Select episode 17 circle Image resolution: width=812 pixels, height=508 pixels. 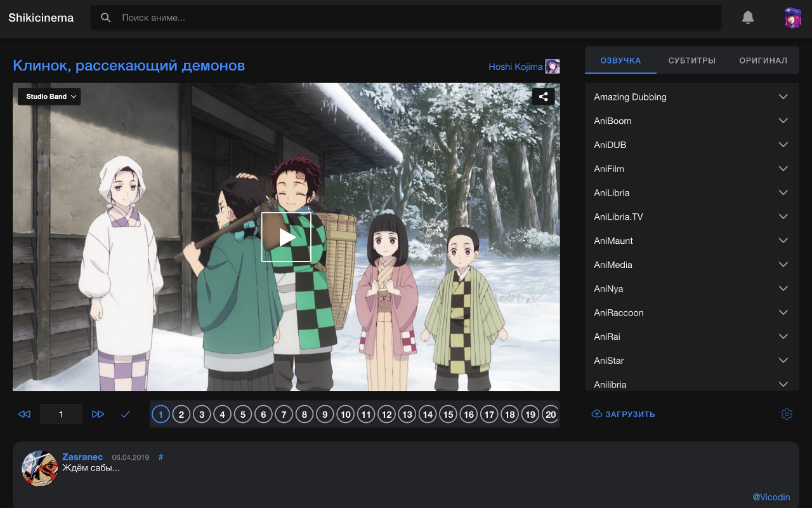point(489,415)
